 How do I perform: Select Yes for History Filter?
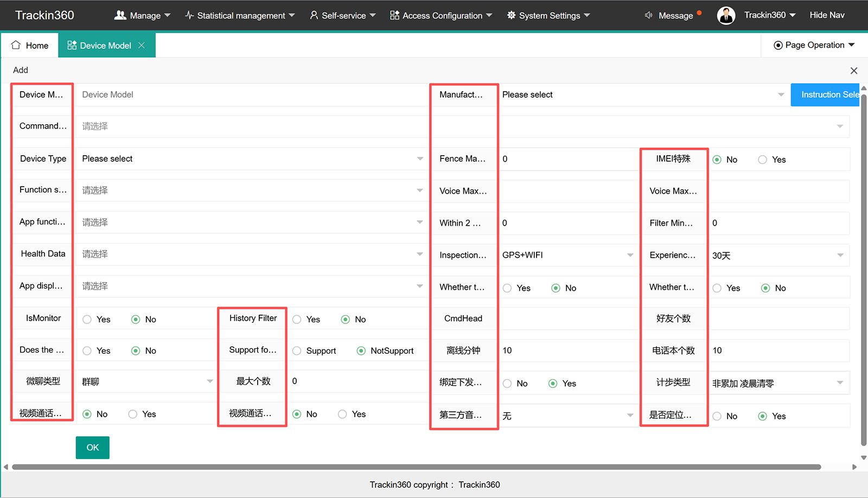click(297, 320)
